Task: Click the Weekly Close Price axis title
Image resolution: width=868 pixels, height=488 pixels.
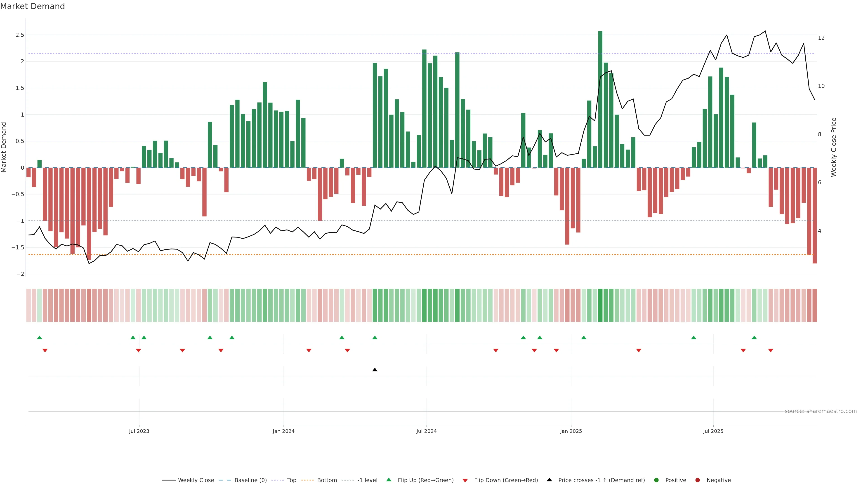Action: (834, 147)
